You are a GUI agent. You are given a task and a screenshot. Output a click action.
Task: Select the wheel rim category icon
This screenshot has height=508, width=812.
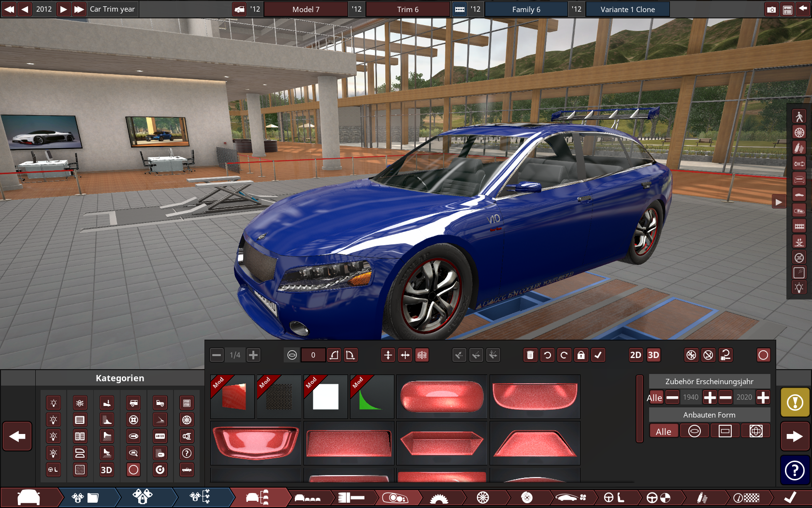(187, 419)
